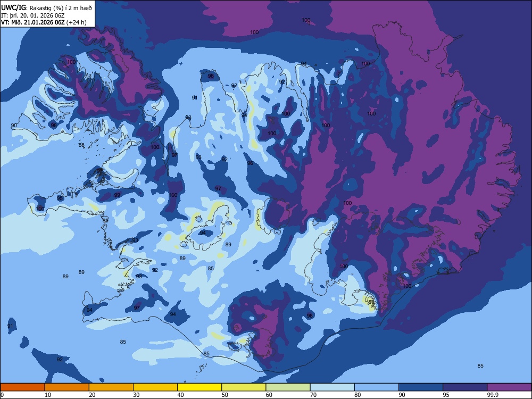Click the purple legend swatch above 99.9
The image size is (532, 399).
pyautogui.click(x=509, y=387)
